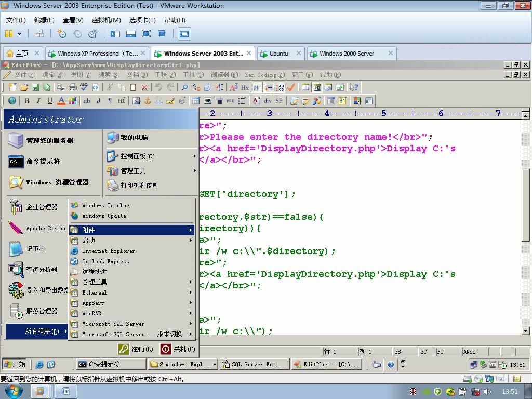Apply Underline with the U icon

coord(50,100)
